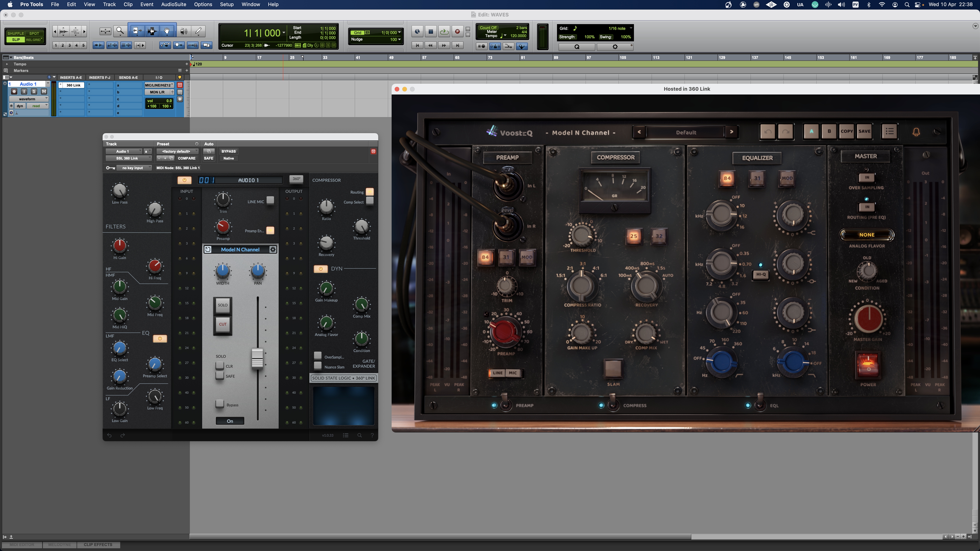Screen dimensions: 980x551
Task: Enable the OverSampling checkbox in SSL
Action: click(318, 355)
